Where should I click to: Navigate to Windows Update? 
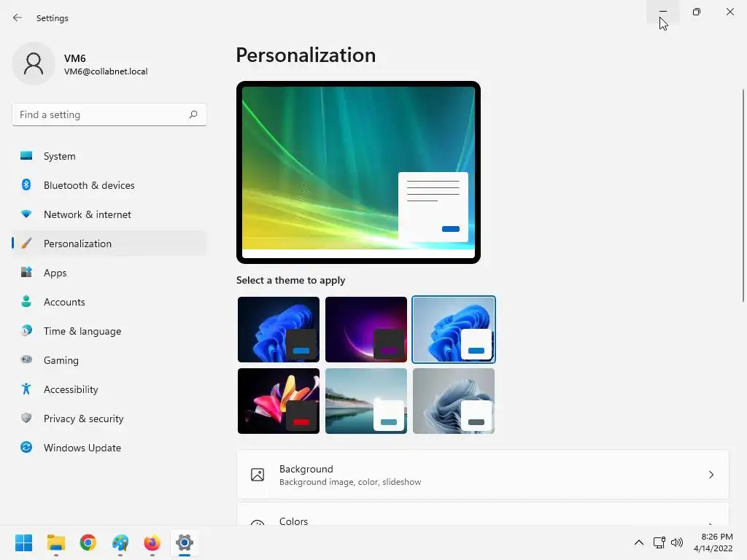109,448
